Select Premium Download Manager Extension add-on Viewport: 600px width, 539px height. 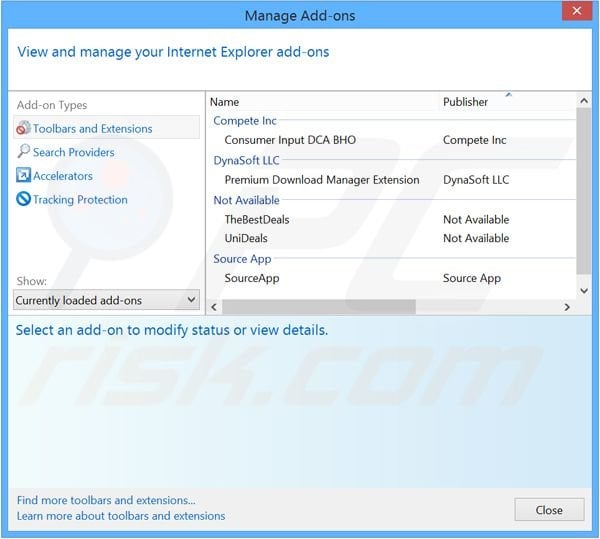click(x=322, y=180)
